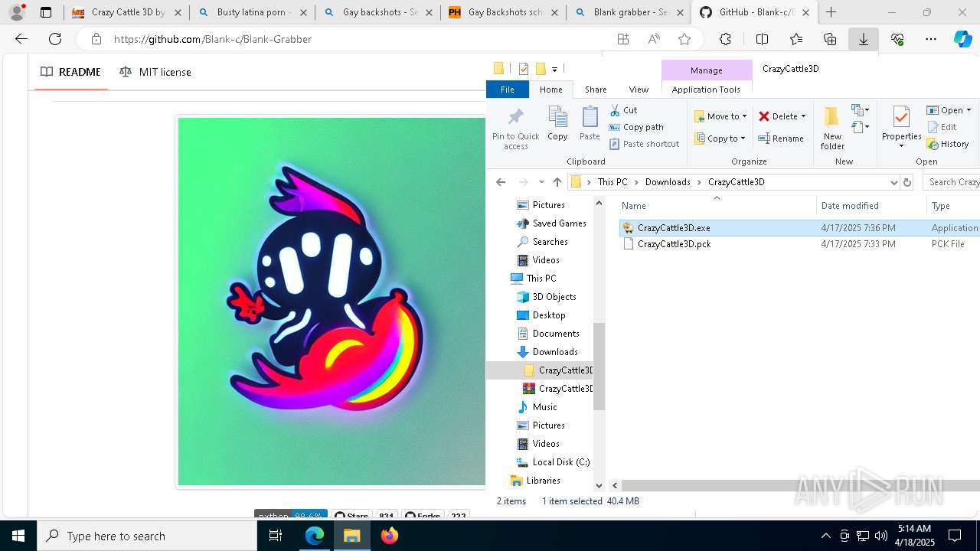Viewport: 980px width, 551px height.
Task: Click the Copy icon in Clipboard group
Action: point(557,124)
